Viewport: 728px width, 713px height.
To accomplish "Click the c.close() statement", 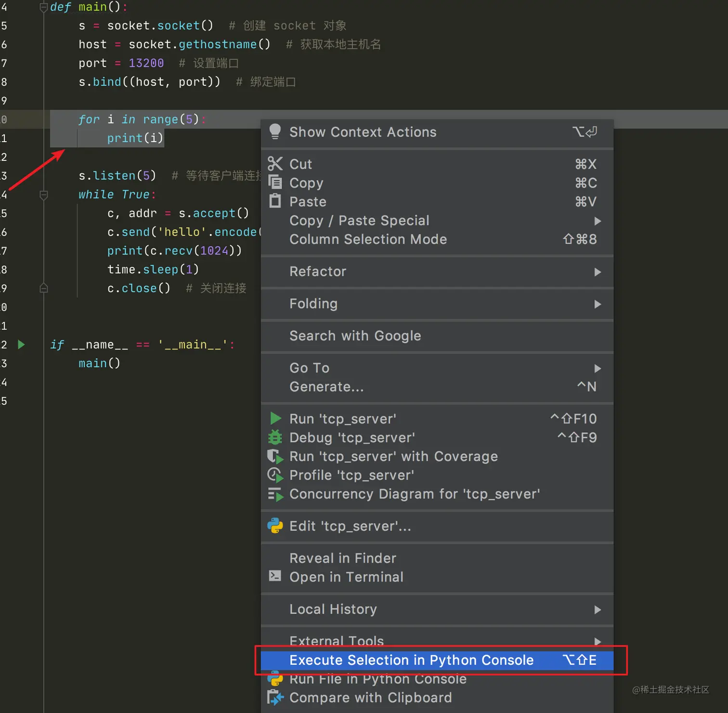I will 139,288.
